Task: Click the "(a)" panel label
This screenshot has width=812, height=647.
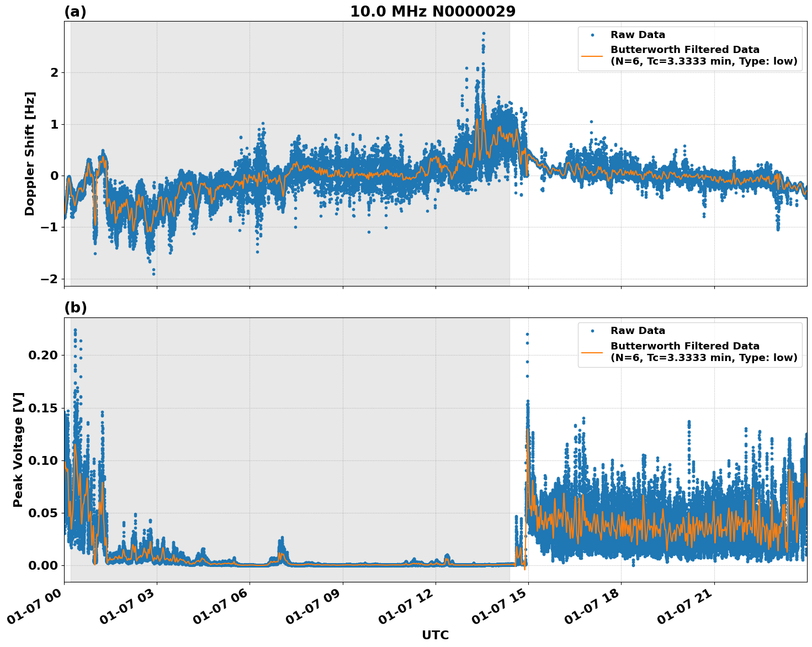Action: pyautogui.click(x=76, y=12)
